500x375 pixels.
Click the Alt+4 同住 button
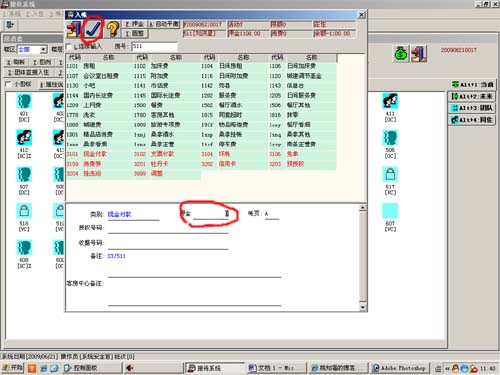click(x=472, y=120)
